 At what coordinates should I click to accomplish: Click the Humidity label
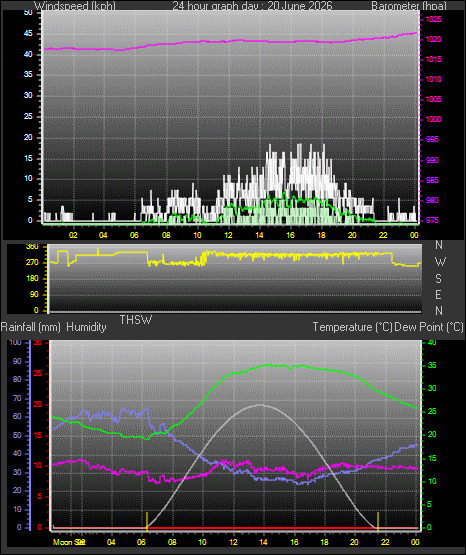pos(86,327)
